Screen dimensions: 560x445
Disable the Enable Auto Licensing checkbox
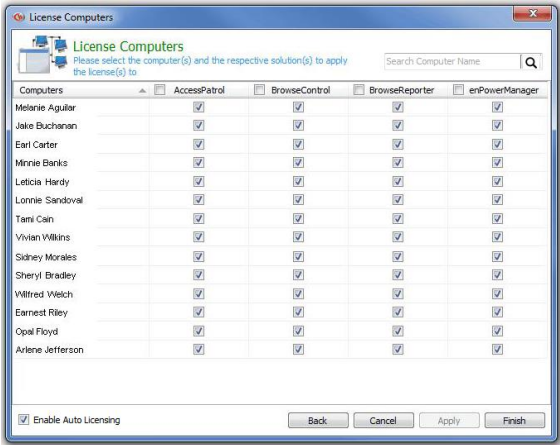[24, 420]
